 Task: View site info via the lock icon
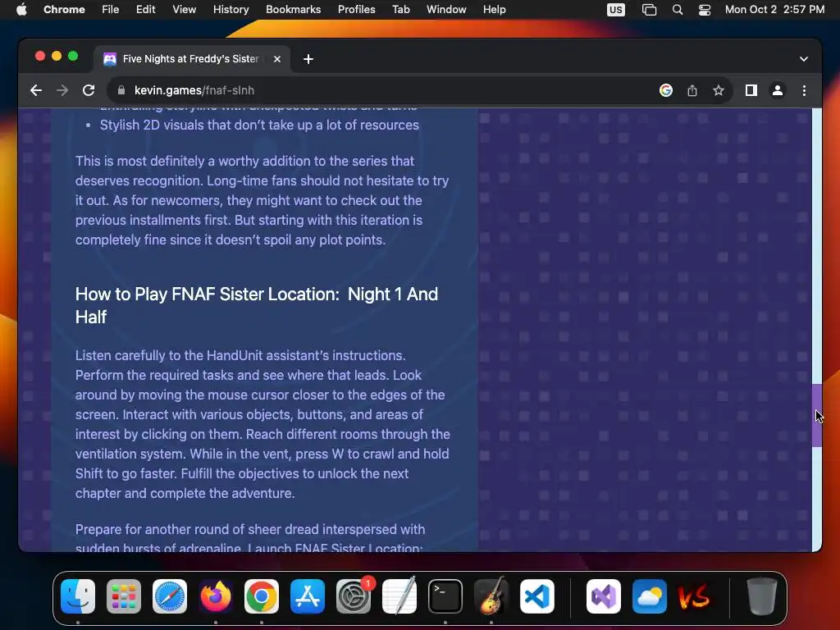coord(121,90)
